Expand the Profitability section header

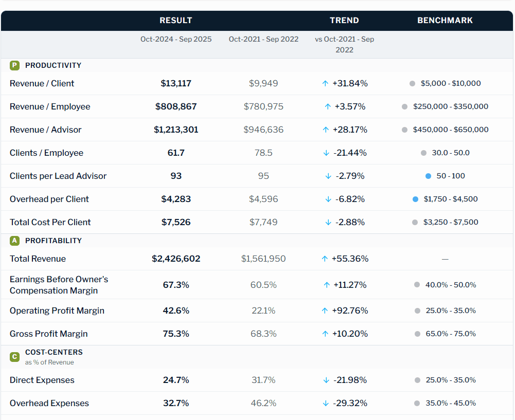pos(54,241)
